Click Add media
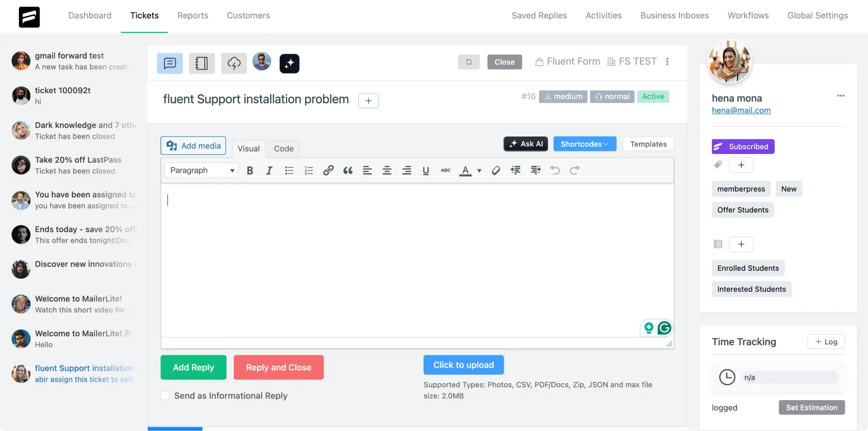This screenshot has height=431, width=868. coord(193,146)
